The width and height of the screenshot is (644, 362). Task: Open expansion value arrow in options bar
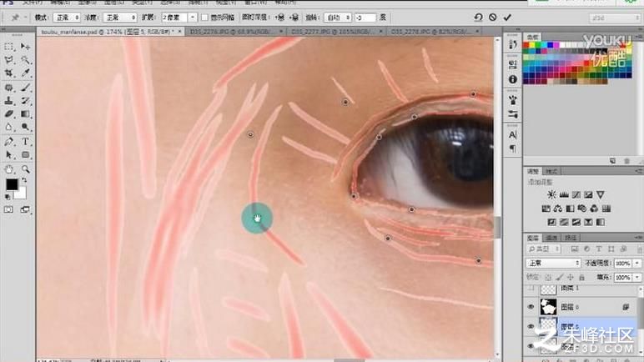[192, 18]
